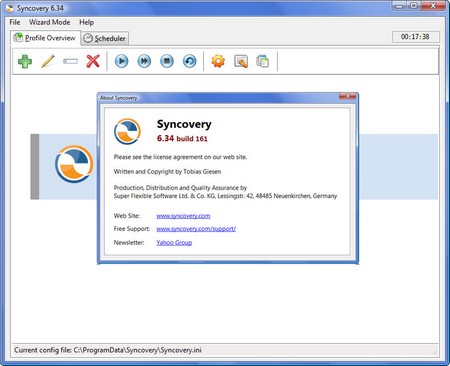Click the Super Flexible Software address line
This screenshot has width=450, height=366.
(x=225, y=196)
